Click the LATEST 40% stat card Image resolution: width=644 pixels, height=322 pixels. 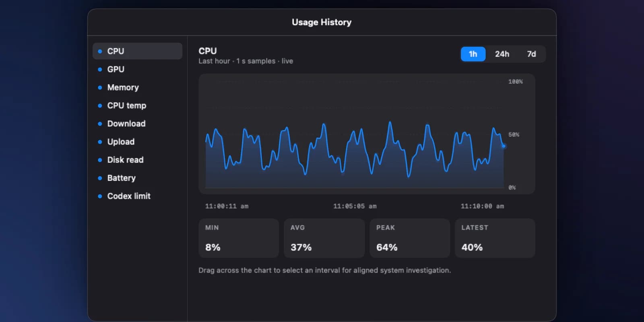pyautogui.click(x=495, y=238)
